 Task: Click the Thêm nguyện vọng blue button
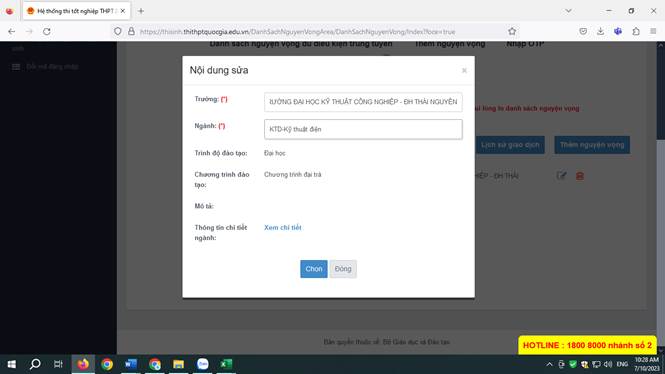pyautogui.click(x=592, y=145)
